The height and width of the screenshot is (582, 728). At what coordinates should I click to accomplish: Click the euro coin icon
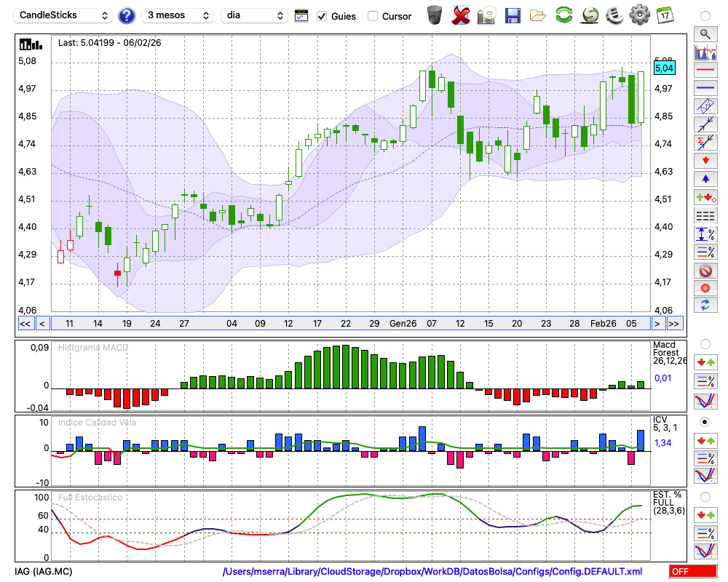[x=614, y=15]
